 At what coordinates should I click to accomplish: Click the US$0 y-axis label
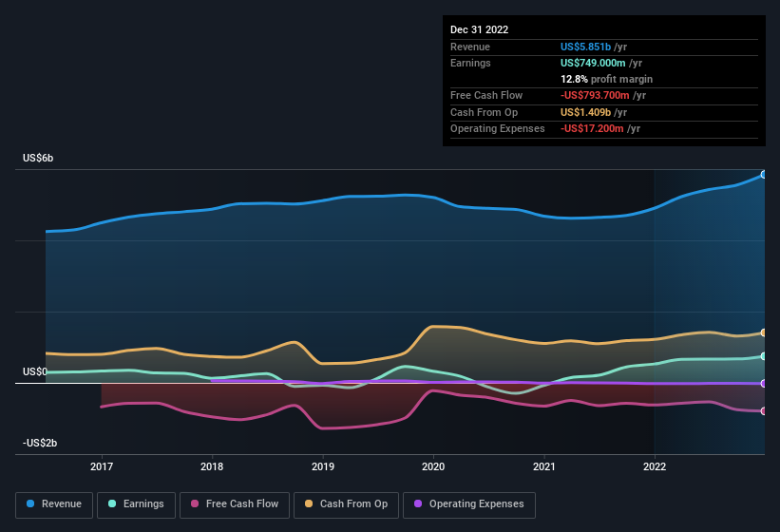click(35, 371)
